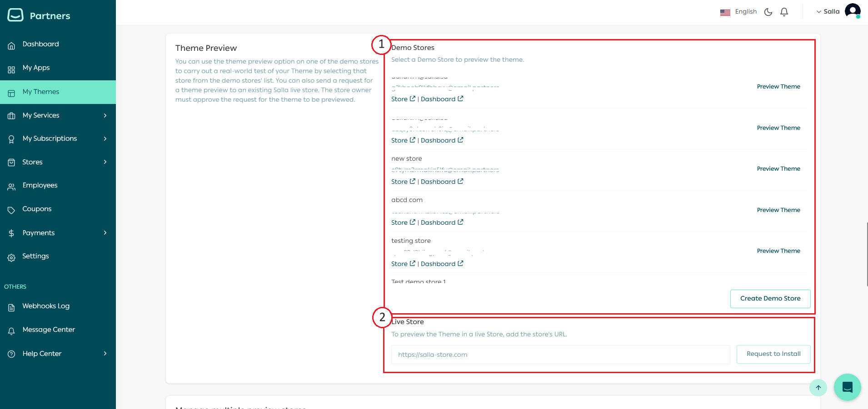Viewport: 868px width, 409px height.
Task: Open the live chat widget button
Action: coord(848,387)
